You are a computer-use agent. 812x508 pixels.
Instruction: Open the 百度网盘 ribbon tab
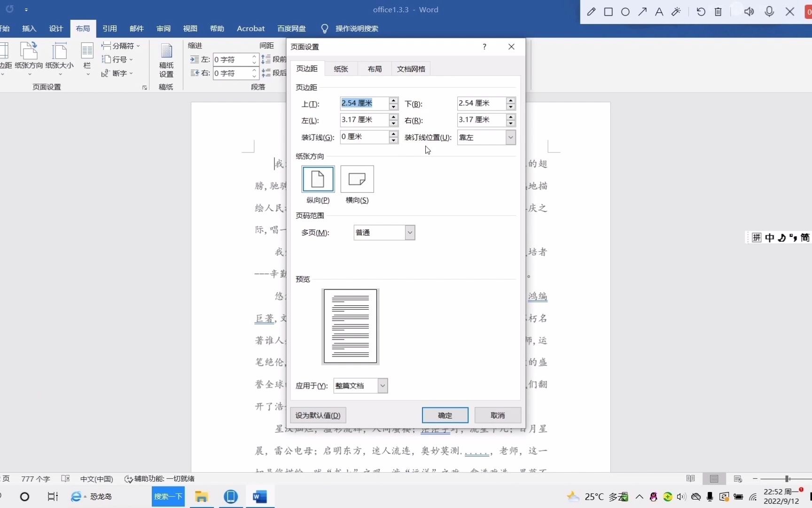point(291,29)
